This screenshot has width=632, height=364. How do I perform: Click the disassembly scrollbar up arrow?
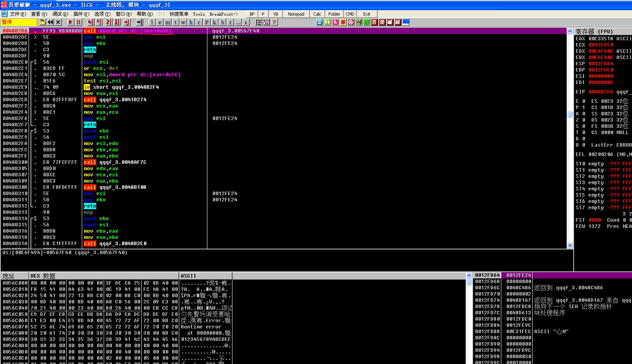point(570,31)
